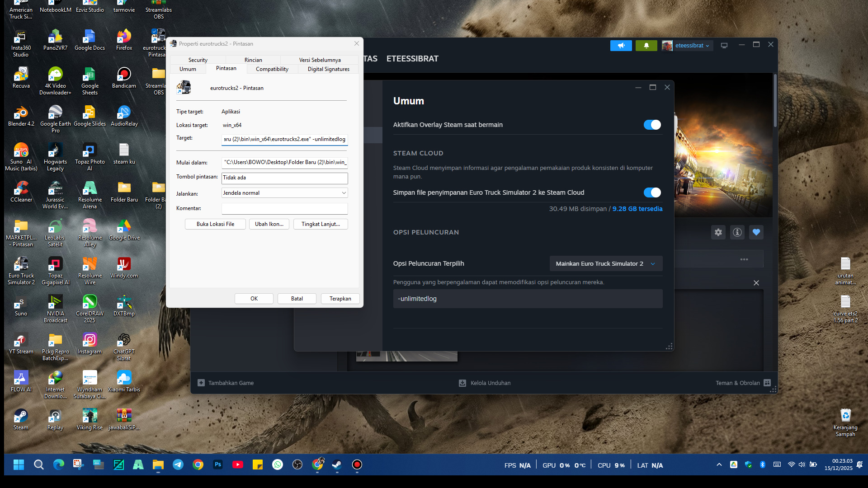This screenshot has width=868, height=488.
Task: Open the 9.28 GB tersedia link
Action: click(637, 209)
